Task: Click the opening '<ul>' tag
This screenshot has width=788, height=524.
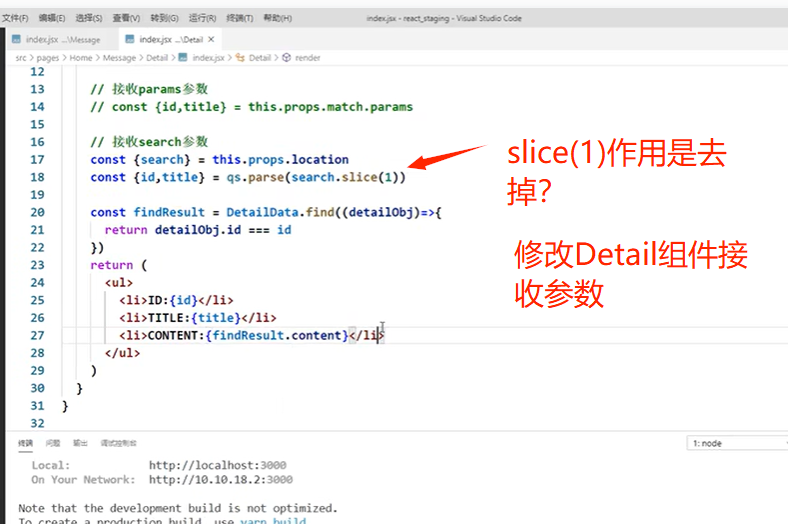Action: 119,283
